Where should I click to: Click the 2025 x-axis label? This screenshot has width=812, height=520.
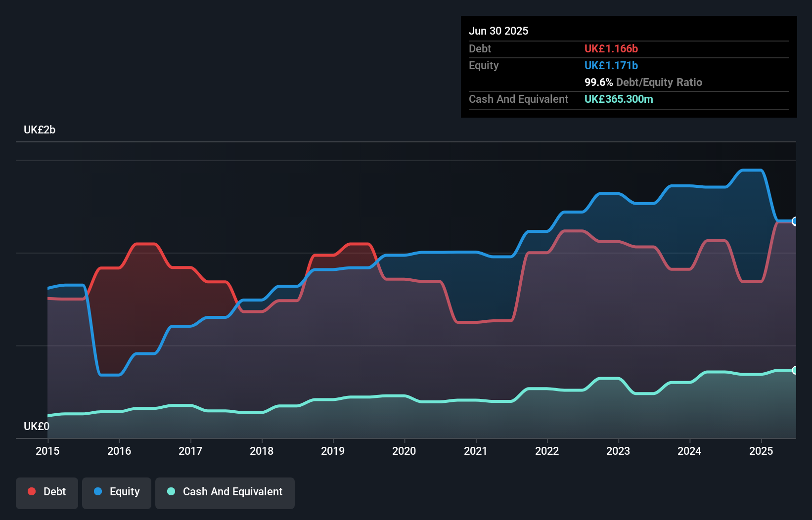point(761,451)
